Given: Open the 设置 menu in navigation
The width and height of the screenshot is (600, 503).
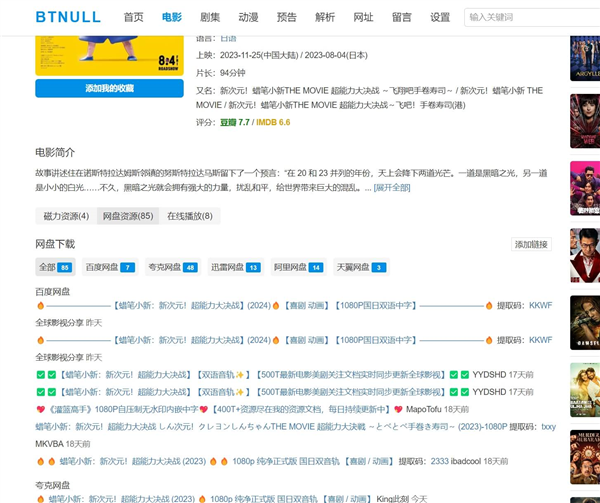Looking at the screenshot, I should click(x=440, y=17).
